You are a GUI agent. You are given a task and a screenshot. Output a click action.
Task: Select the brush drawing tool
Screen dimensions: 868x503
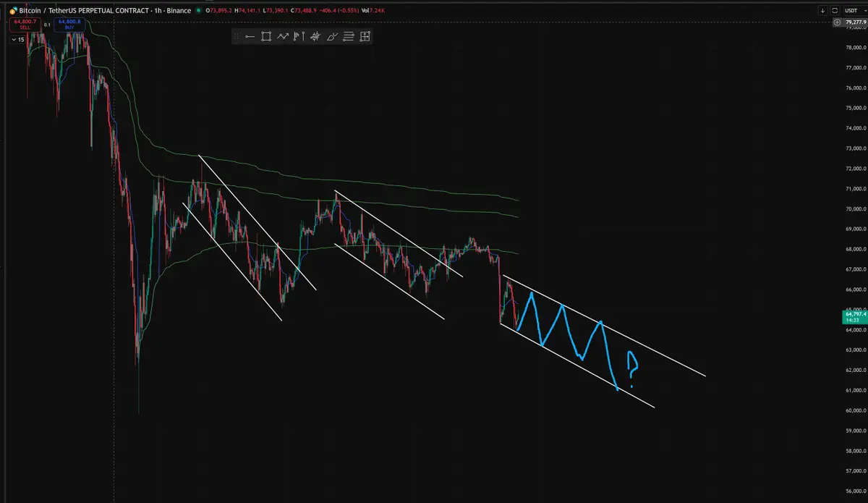333,36
